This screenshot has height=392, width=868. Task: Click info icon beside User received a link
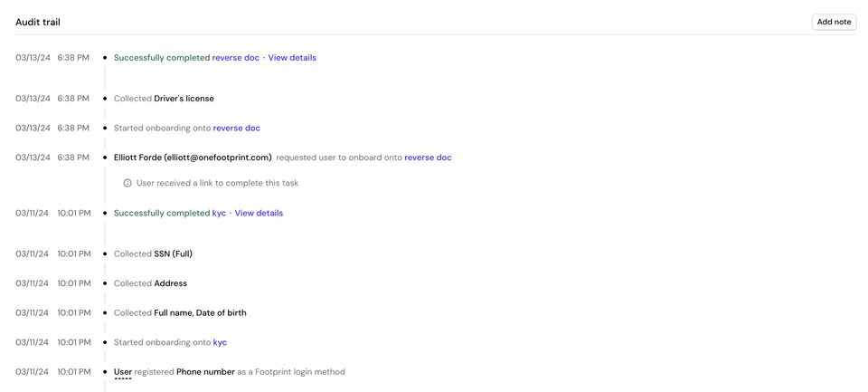127,183
